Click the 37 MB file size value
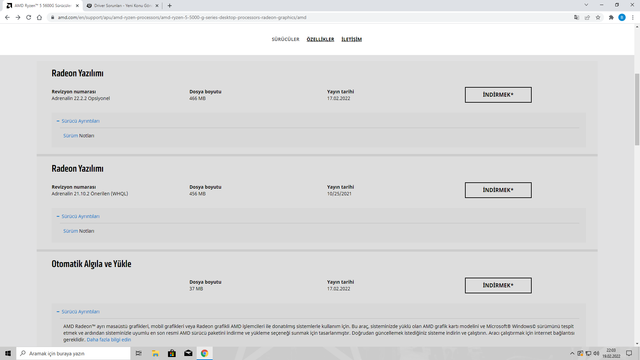 (x=196, y=289)
